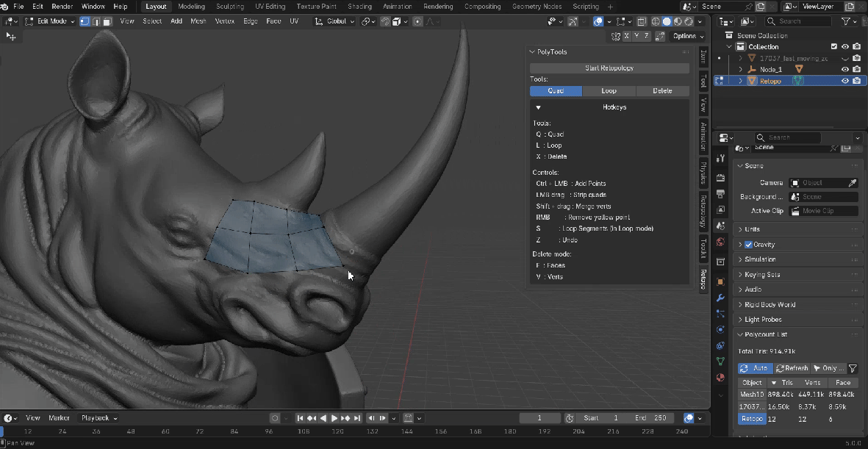This screenshot has width=868, height=449.
Task: Click the Polycount List filter funnel icon
Action: (853, 368)
